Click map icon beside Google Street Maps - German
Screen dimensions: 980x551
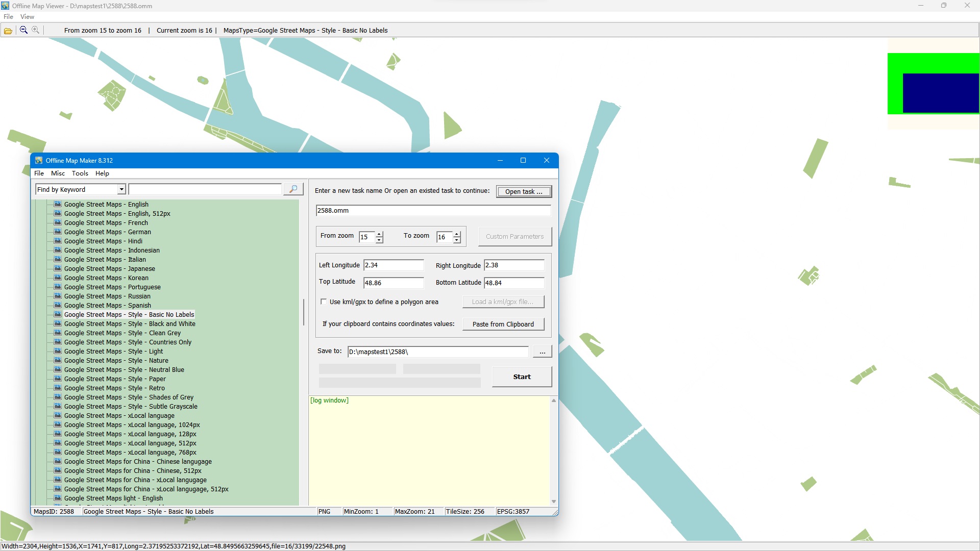(x=58, y=232)
